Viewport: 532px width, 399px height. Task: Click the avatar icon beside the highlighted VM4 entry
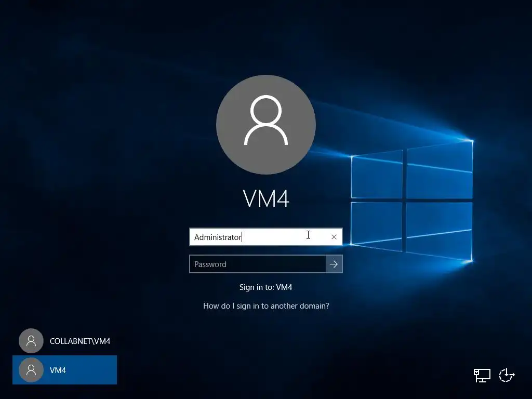click(x=31, y=370)
